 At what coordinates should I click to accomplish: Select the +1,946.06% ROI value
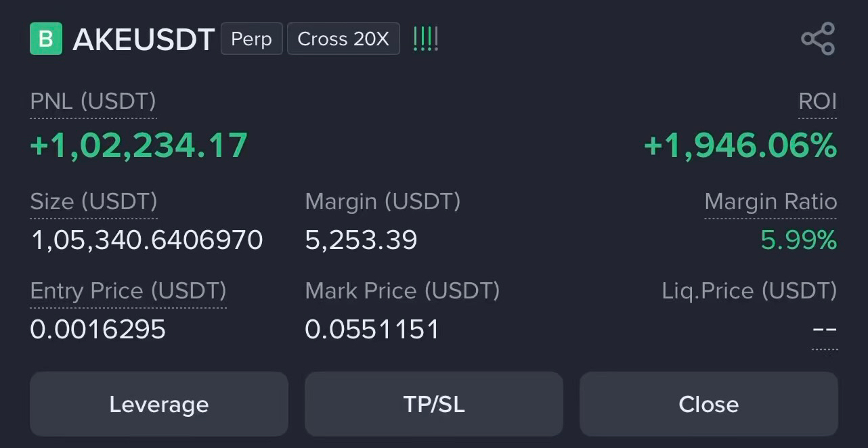(x=740, y=145)
